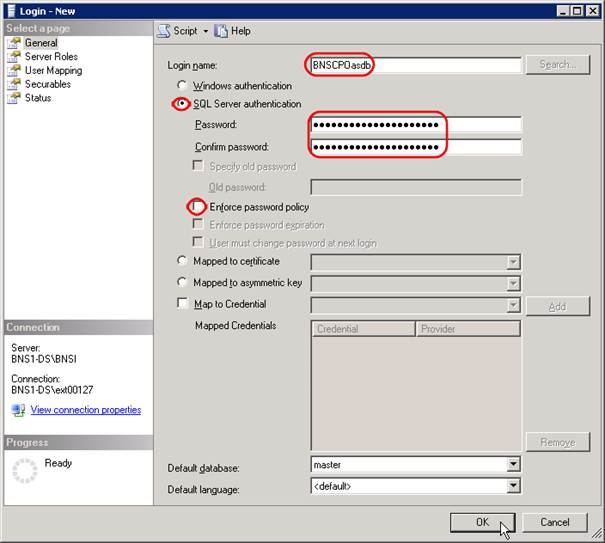Select Mapped to asymmetric key option

click(x=182, y=282)
